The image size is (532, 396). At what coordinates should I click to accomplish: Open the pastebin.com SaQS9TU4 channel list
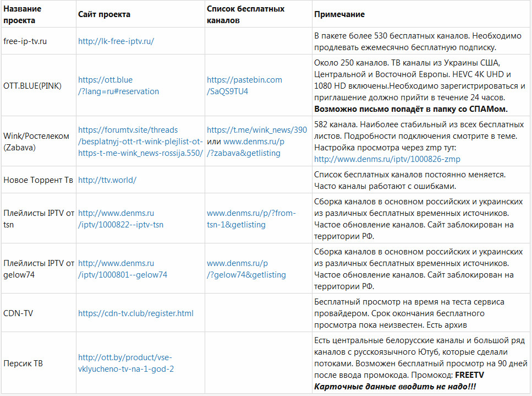click(244, 85)
